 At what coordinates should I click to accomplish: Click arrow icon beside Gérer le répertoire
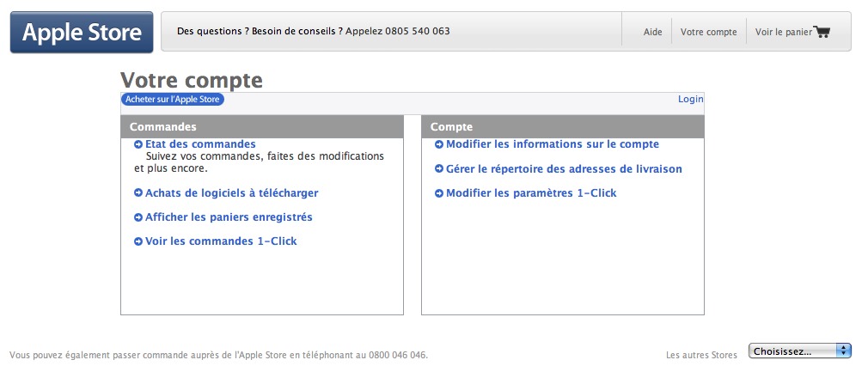[x=439, y=169]
